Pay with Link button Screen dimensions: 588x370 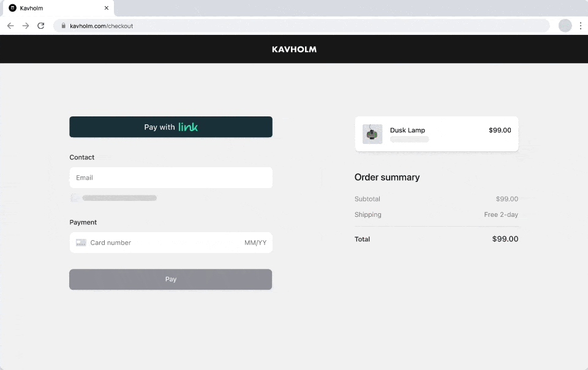[x=171, y=127]
